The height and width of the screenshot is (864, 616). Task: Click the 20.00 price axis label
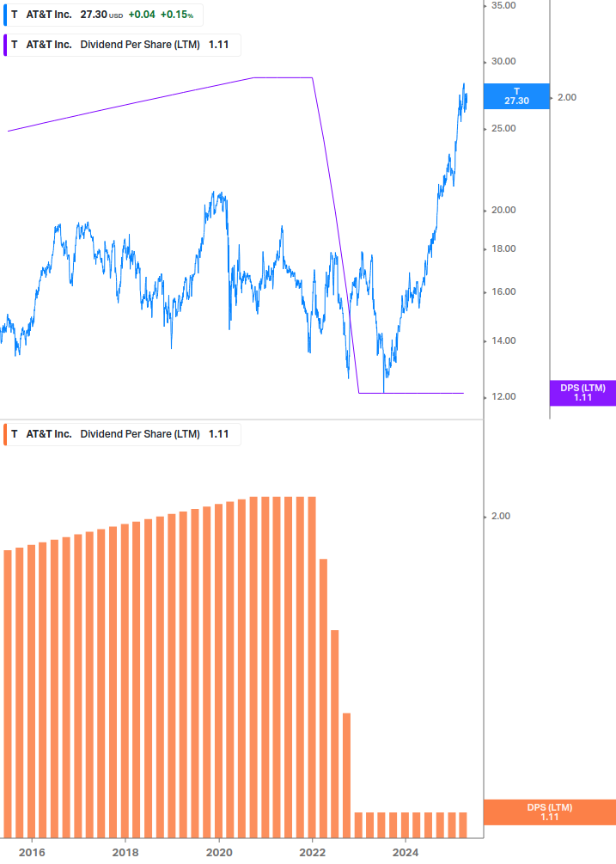(503, 210)
